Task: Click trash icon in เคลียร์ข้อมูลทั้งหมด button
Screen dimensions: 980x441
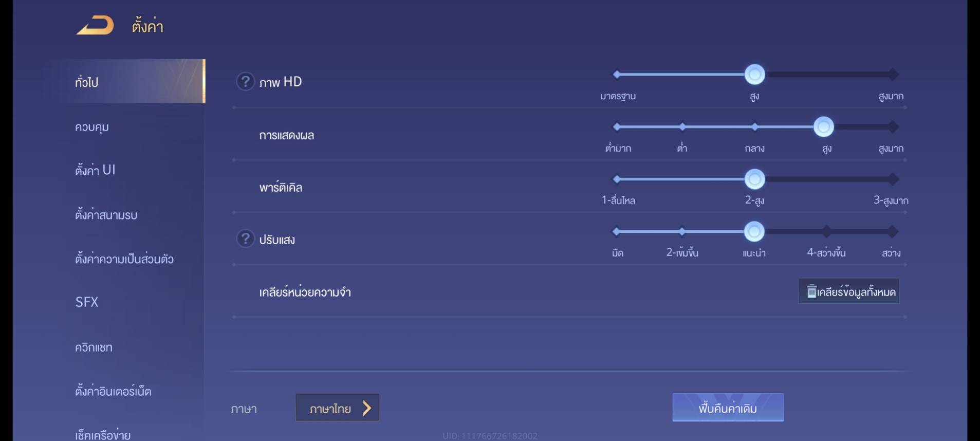Action: 811,291
